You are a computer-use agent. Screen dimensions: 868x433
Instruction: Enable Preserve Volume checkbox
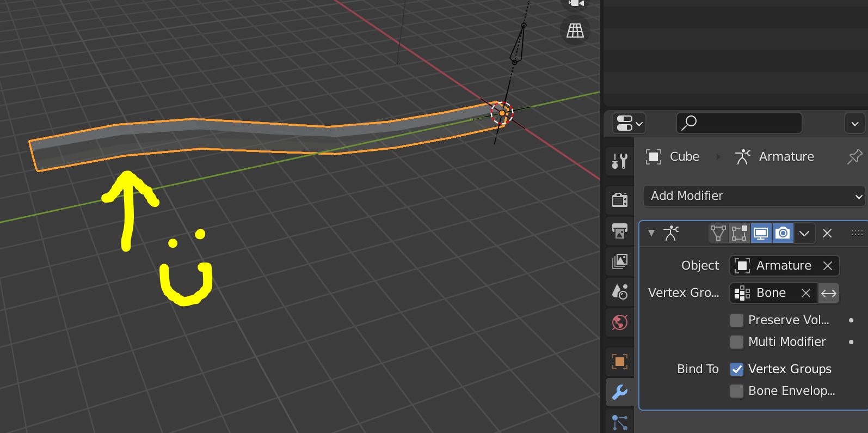737,320
